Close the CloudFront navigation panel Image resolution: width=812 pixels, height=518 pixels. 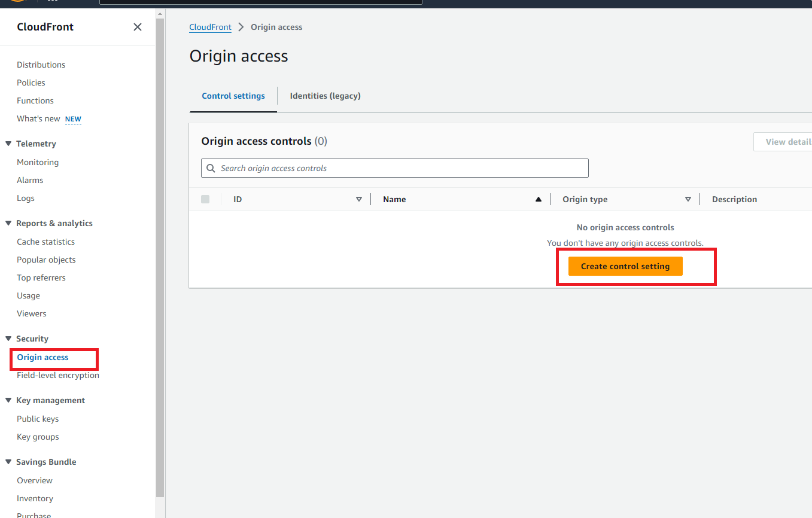pyautogui.click(x=138, y=27)
